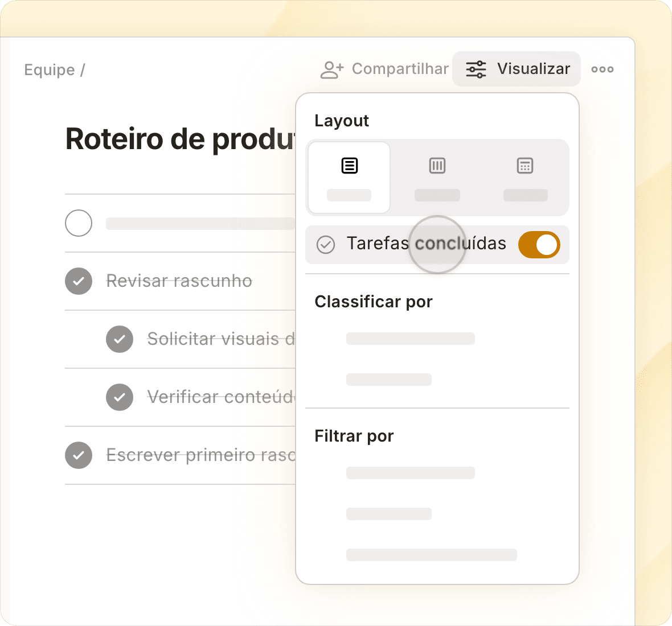Open the Revisar rascunho task text
The width and height of the screenshot is (672, 626).
(179, 281)
